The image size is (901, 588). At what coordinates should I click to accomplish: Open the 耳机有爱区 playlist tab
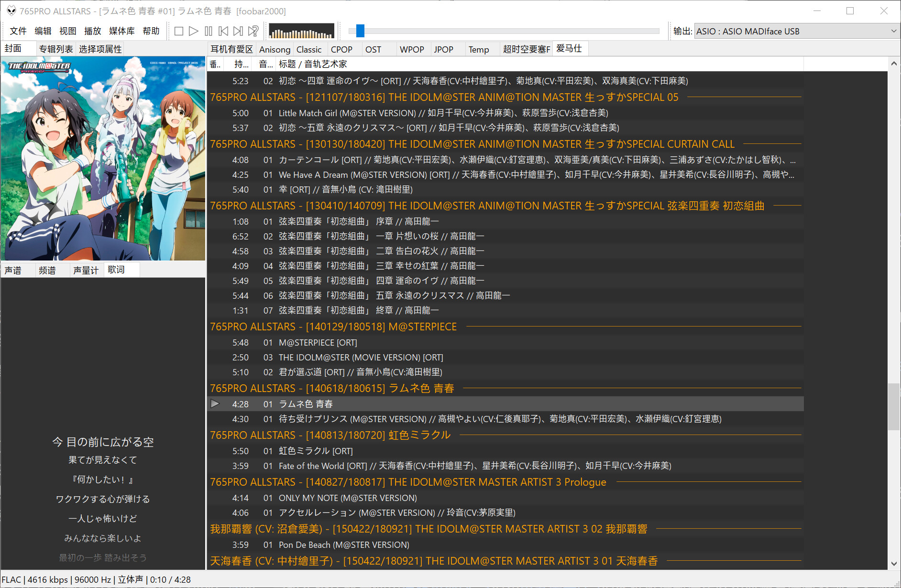coord(231,49)
